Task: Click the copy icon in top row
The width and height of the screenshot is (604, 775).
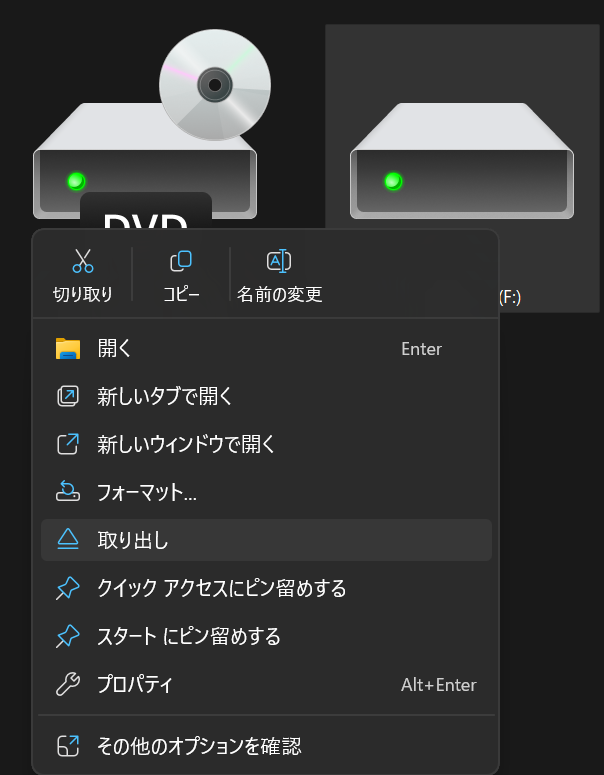Action: click(181, 262)
